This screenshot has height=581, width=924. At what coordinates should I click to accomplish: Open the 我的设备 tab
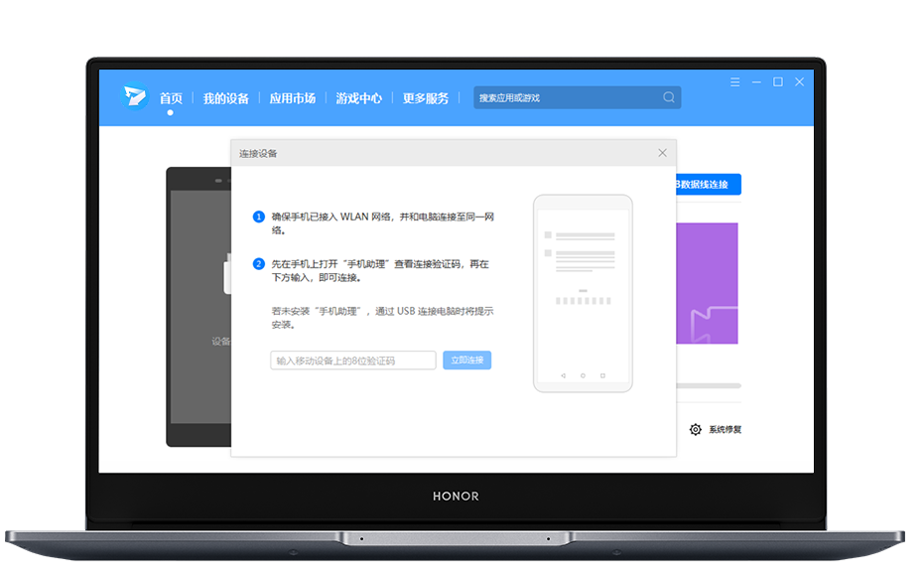point(225,98)
